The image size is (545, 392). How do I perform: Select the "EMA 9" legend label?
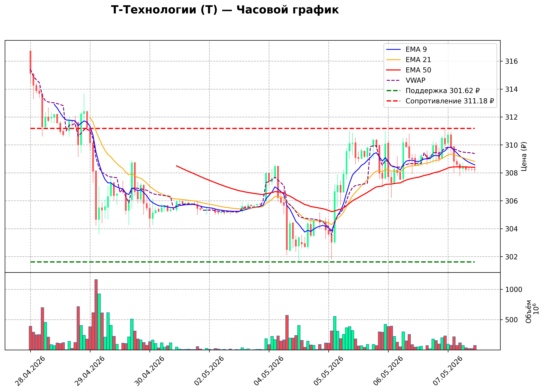[x=416, y=49]
